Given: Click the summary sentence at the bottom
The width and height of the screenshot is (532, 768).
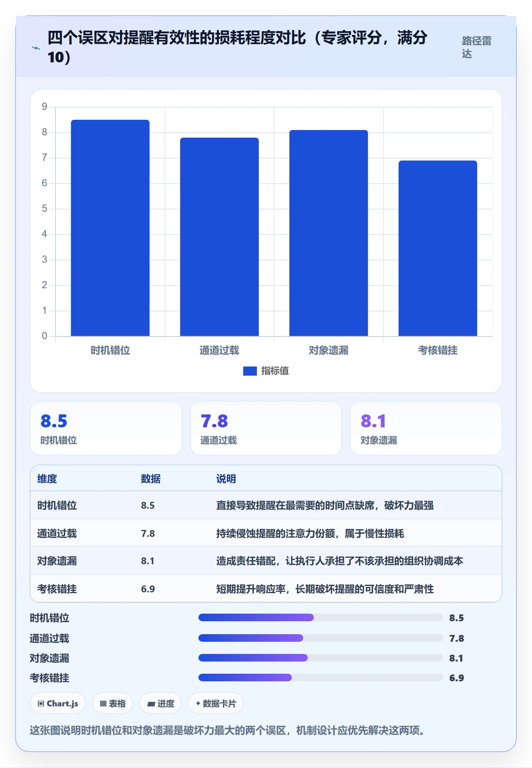Looking at the screenshot, I should point(228,730).
